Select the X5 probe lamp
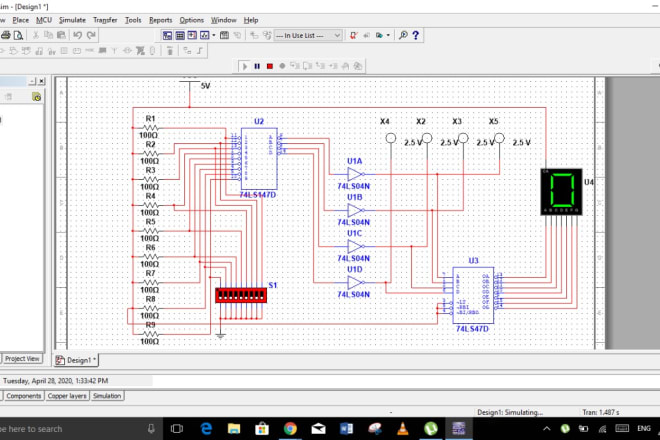Screen dimensions: 660x440 (x=500, y=138)
